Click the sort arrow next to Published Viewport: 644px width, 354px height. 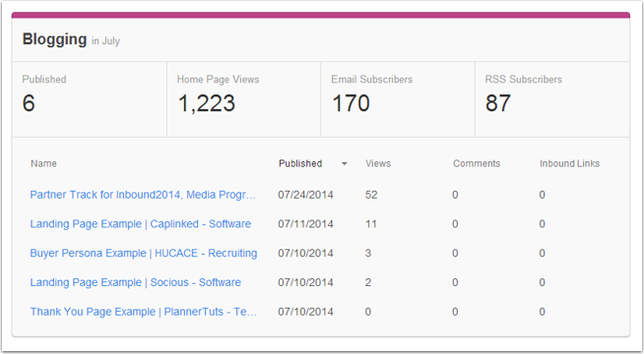345,163
